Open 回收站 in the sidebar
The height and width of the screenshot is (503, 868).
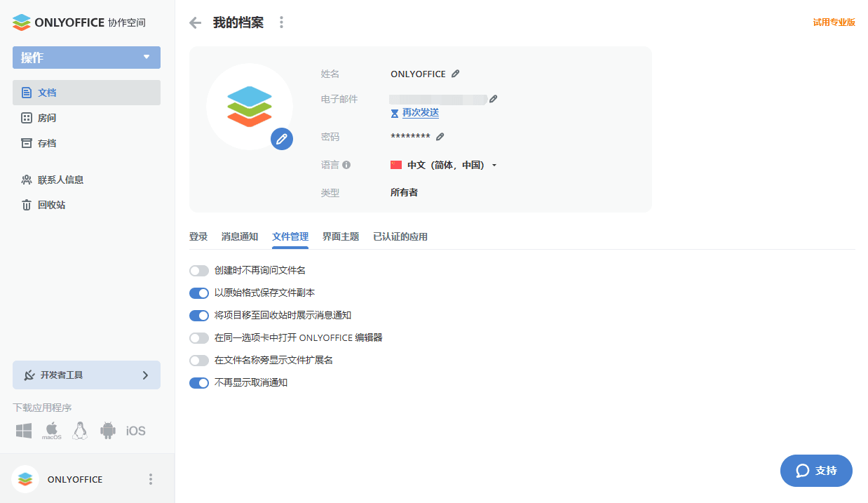point(86,205)
